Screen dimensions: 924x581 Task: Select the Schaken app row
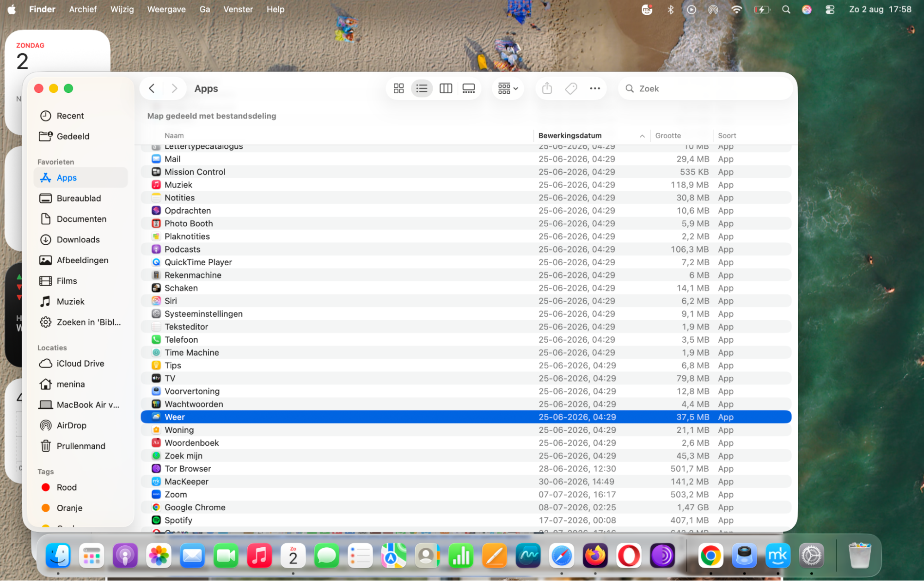[x=466, y=288]
